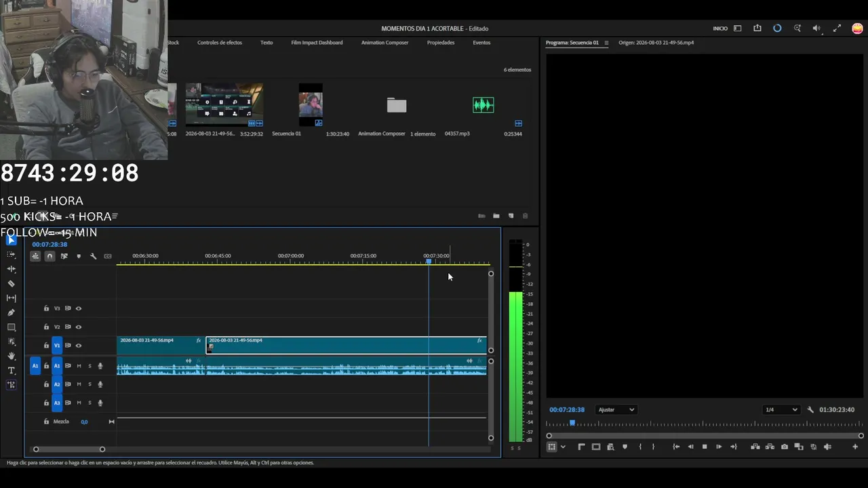Click Export Frame camera icon

(x=785, y=447)
